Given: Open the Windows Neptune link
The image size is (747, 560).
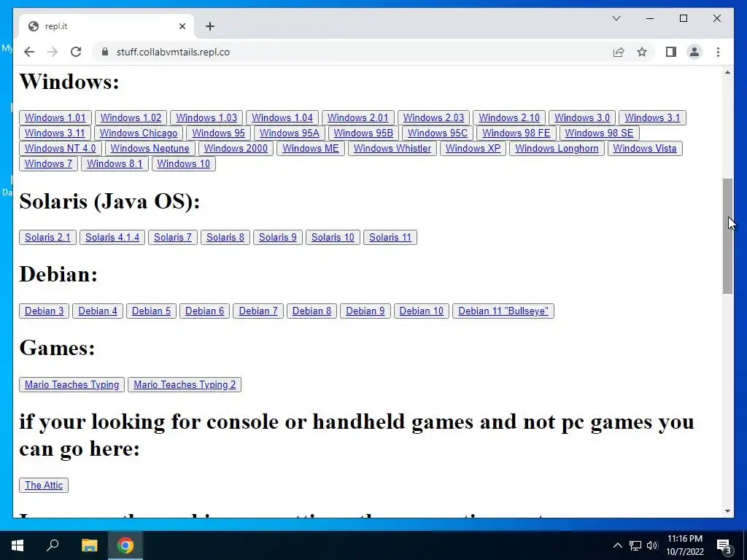Looking at the screenshot, I should pos(150,148).
